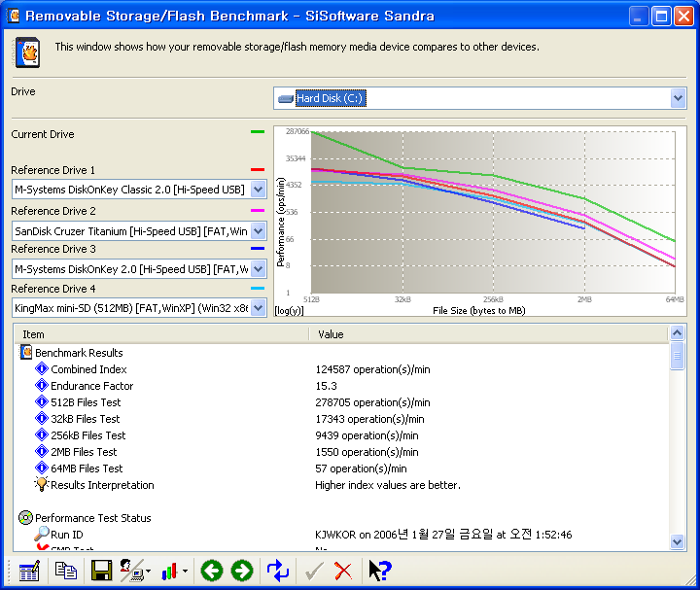Image resolution: width=700 pixels, height=590 pixels.
Task: Open the options table icon in bottom toolbar
Action: pyautogui.click(x=29, y=571)
